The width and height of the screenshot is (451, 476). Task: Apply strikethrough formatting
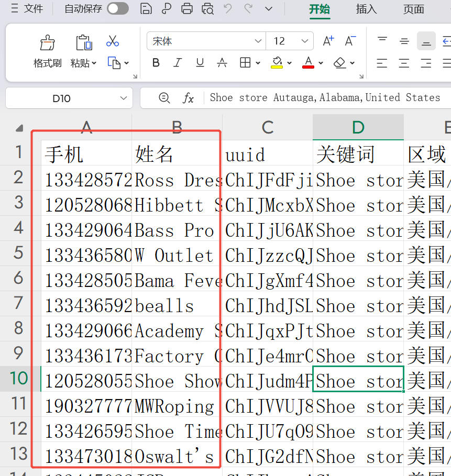pos(222,62)
